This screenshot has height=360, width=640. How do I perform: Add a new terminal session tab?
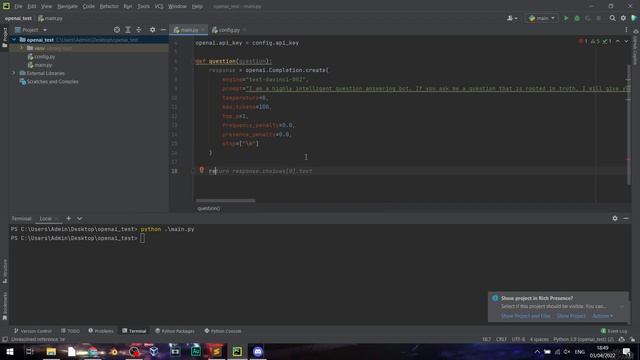69,218
